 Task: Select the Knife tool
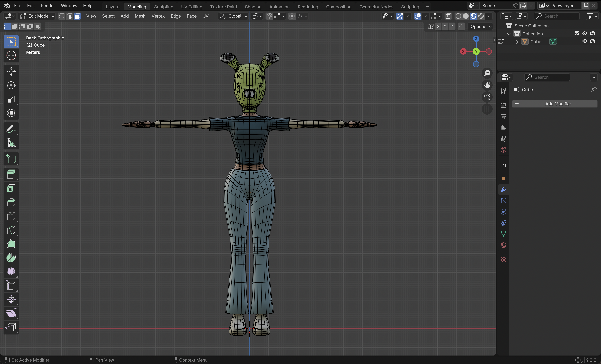pos(11,230)
